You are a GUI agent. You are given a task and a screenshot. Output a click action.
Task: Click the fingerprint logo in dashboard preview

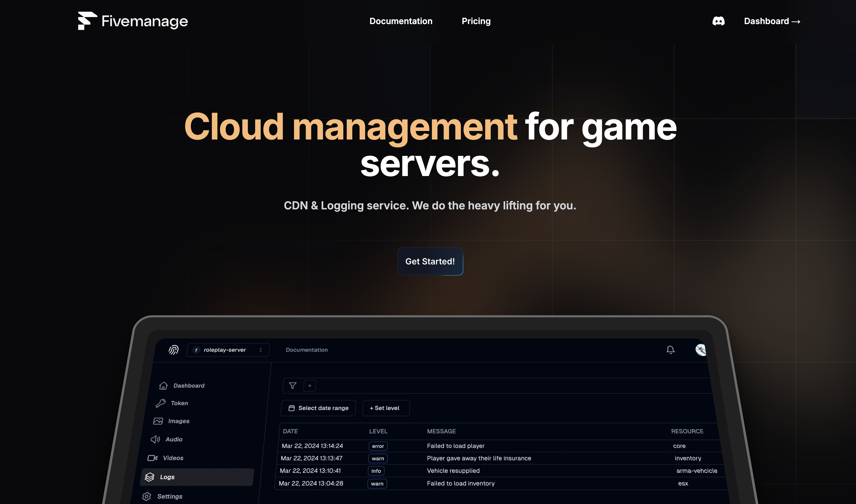174,349
